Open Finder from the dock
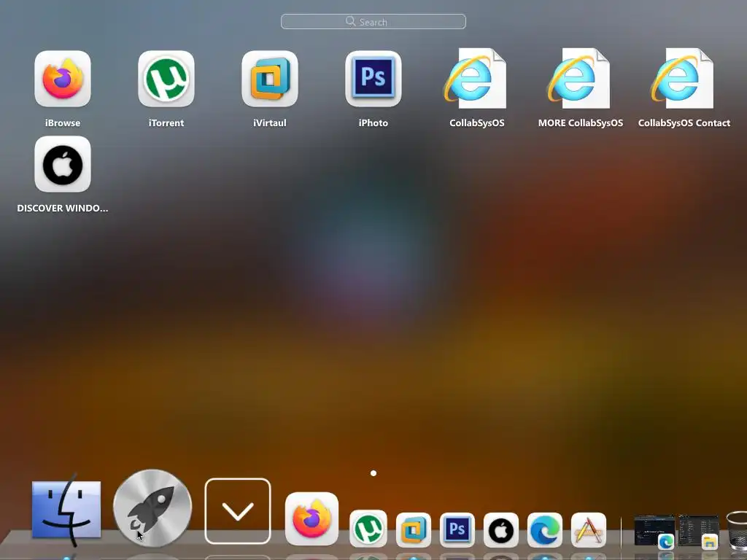Image resolution: width=747 pixels, height=560 pixels. [x=66, y=510]
